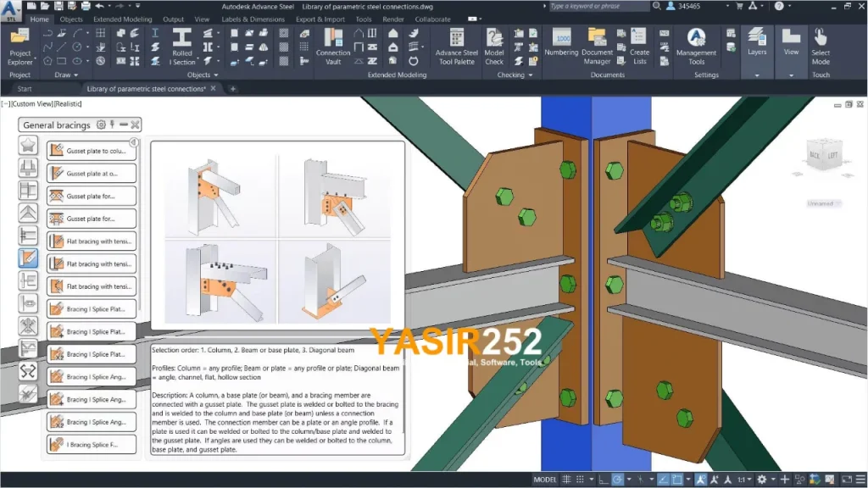Toggle polar tracking in status bar

pyautogui.click(x=617, y=480)
